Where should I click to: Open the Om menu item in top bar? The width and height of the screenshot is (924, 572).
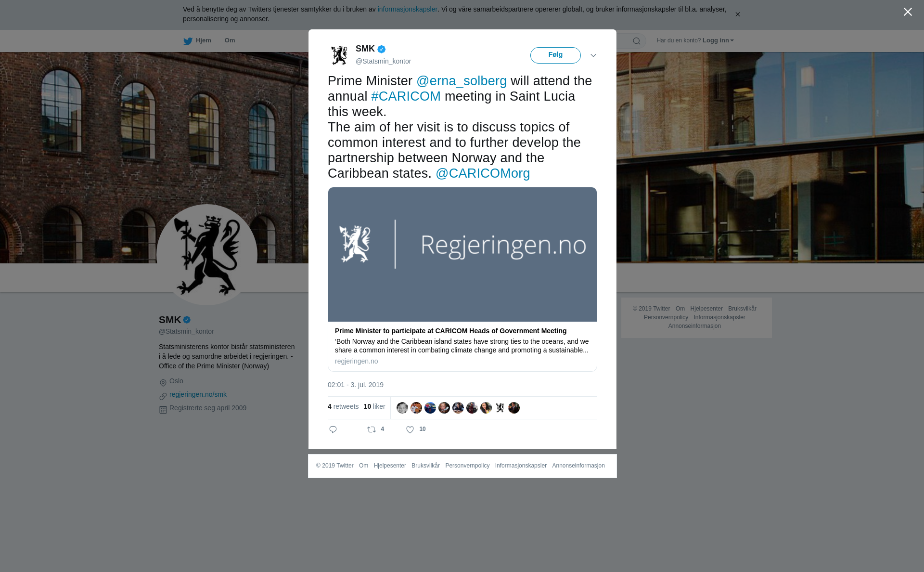coord(230,40)
